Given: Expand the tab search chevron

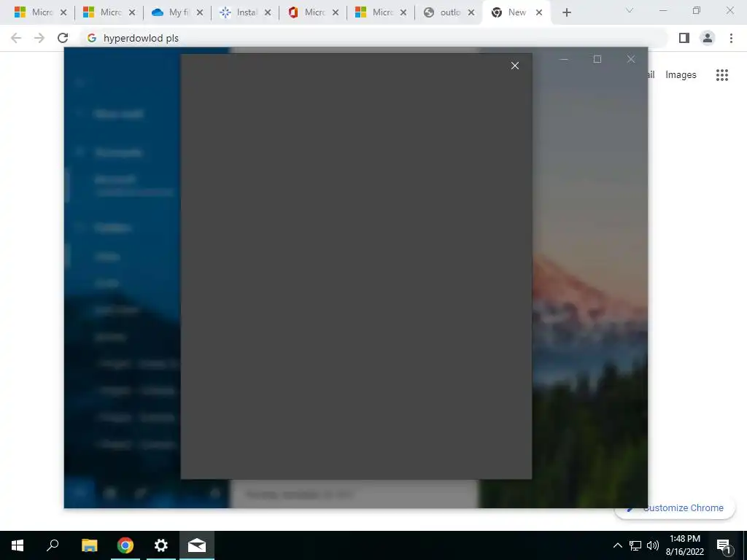Looking at the screenshot, I should tap(630, 10).
